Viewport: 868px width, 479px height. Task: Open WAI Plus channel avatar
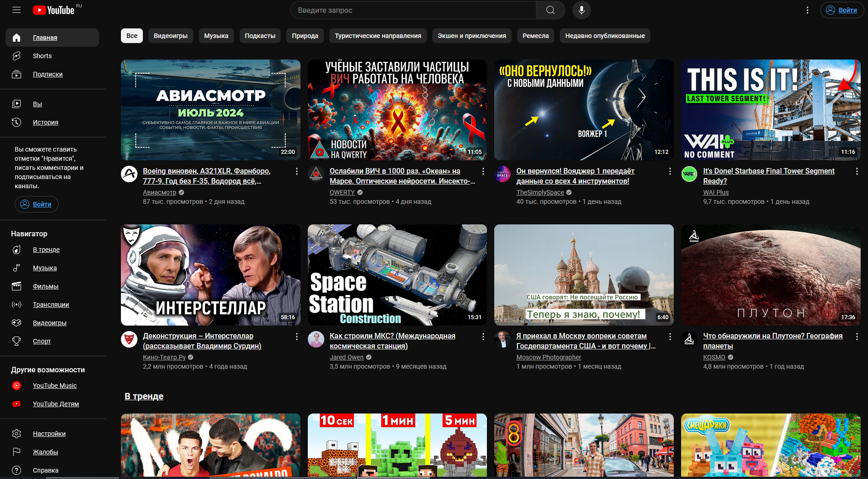689,174
